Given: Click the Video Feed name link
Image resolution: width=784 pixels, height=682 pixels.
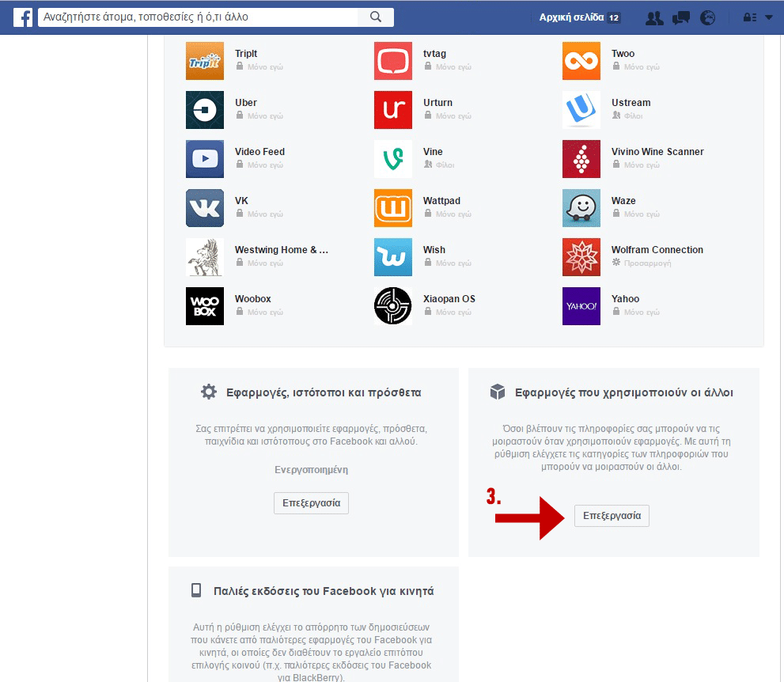Looking at the screenshot, I should click(260, 151).
